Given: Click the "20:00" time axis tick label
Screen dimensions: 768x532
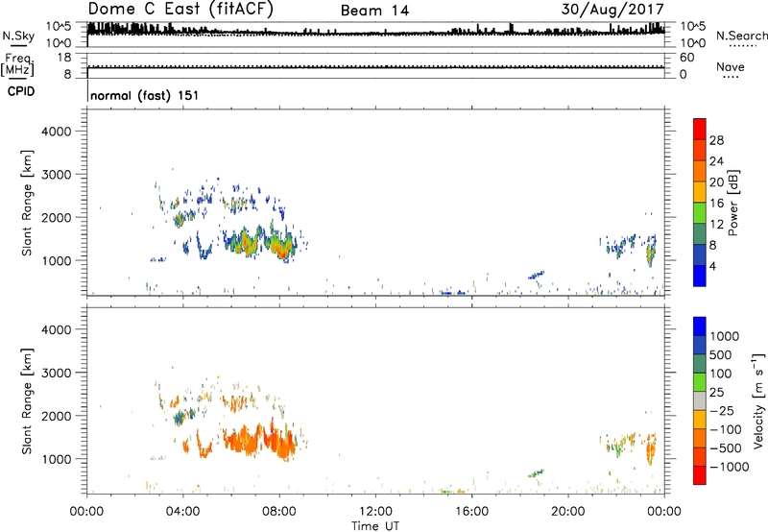Looking at the screenshot, I should point(568,512).
